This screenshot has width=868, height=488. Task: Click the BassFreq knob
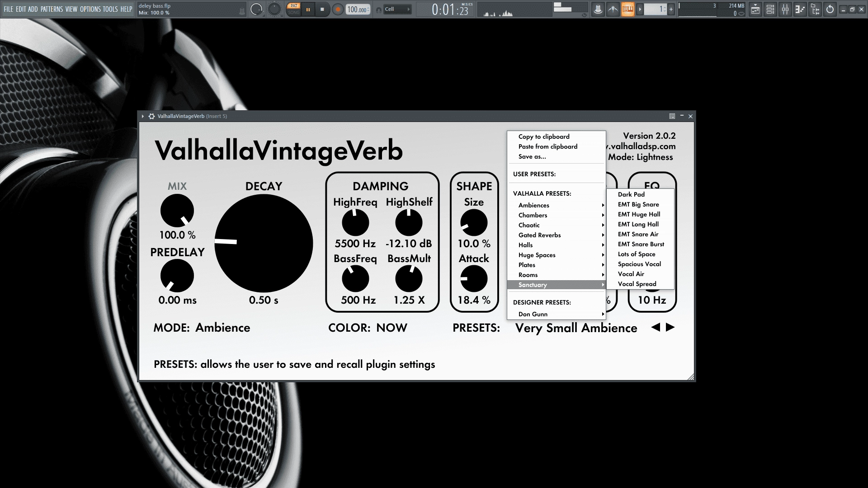[x=355, y=279]
